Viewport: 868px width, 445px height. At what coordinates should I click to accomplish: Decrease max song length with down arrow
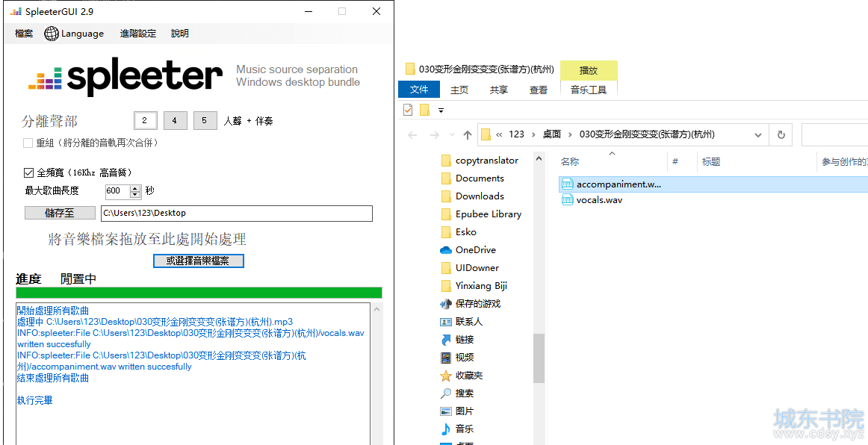coord(136,194)
